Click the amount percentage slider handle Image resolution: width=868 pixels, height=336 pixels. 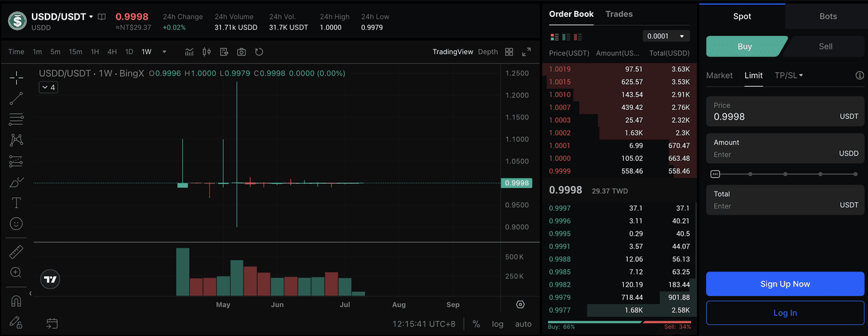tap(715, 174)
